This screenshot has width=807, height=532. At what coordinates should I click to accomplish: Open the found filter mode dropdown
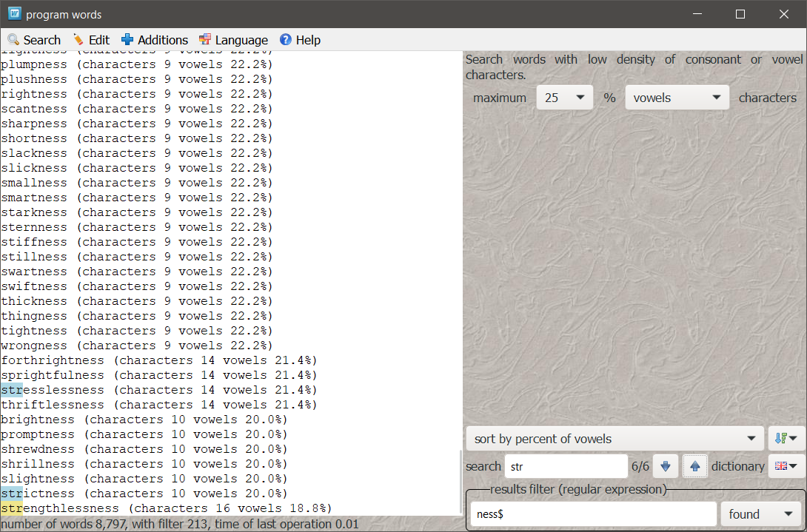tap(761, 514)
